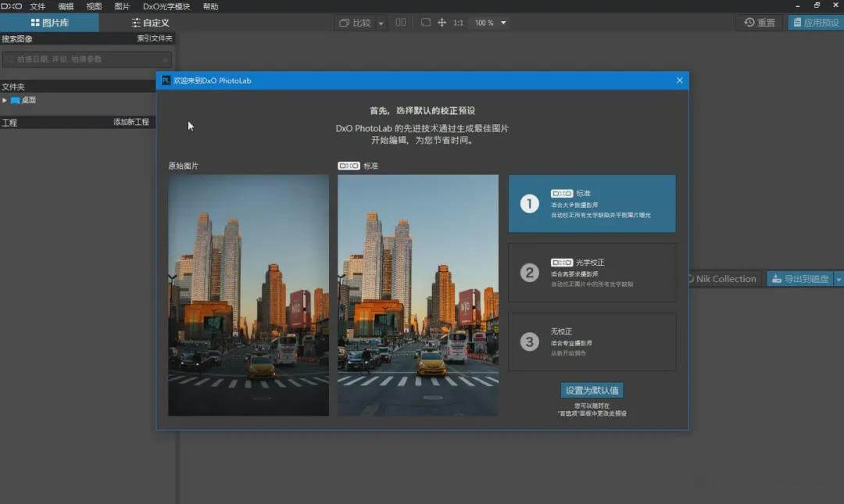Screen dimensions: 844x504
Task: Minimize the DxO PhotoLab window
Action: click(x=798, y=5)
